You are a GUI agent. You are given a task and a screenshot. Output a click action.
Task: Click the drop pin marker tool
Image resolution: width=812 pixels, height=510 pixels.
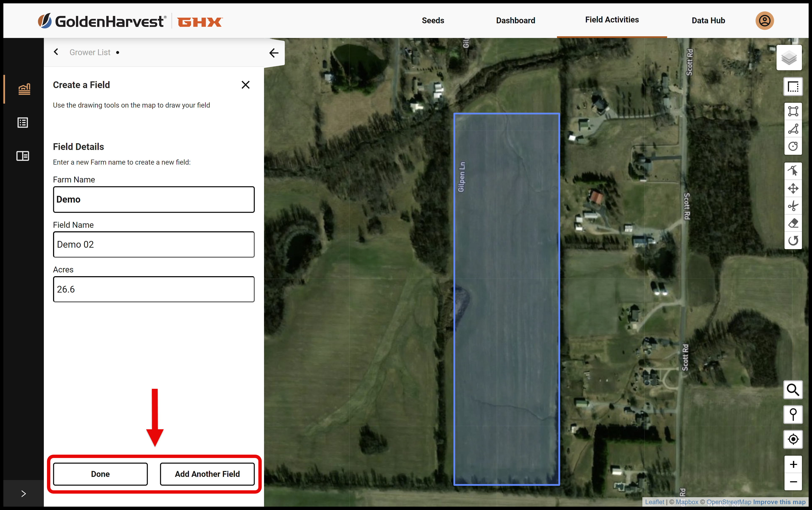[x=793, y=415]
